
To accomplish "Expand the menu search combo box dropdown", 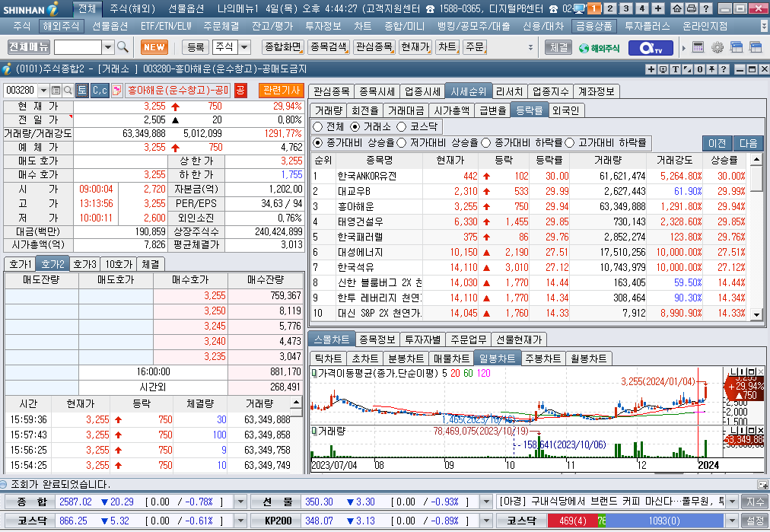I will [108, 47].
